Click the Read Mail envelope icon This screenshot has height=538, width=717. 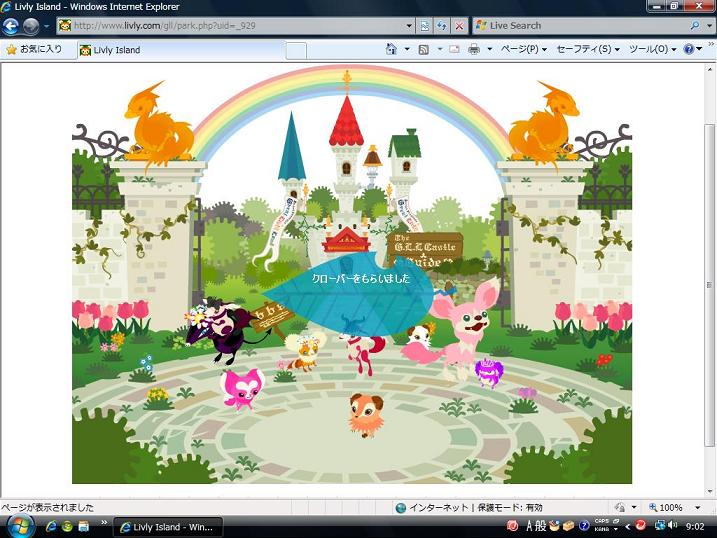pyautogui.click(x=454, y=49)
